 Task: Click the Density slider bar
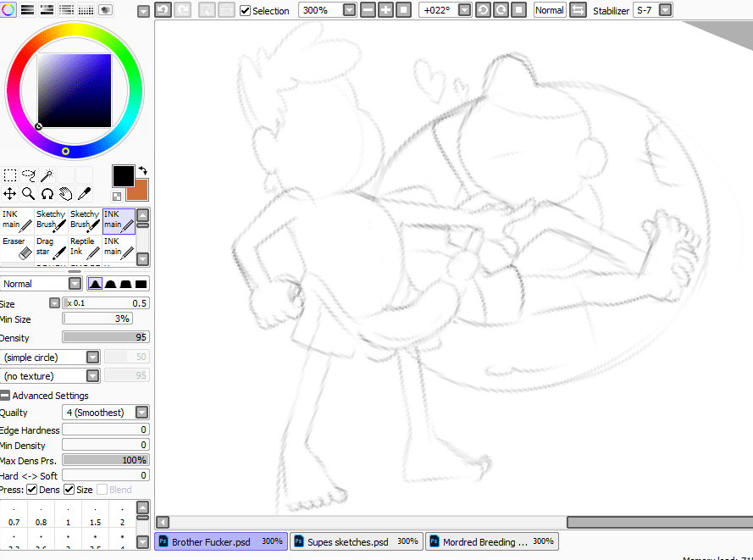pos(106,337)
